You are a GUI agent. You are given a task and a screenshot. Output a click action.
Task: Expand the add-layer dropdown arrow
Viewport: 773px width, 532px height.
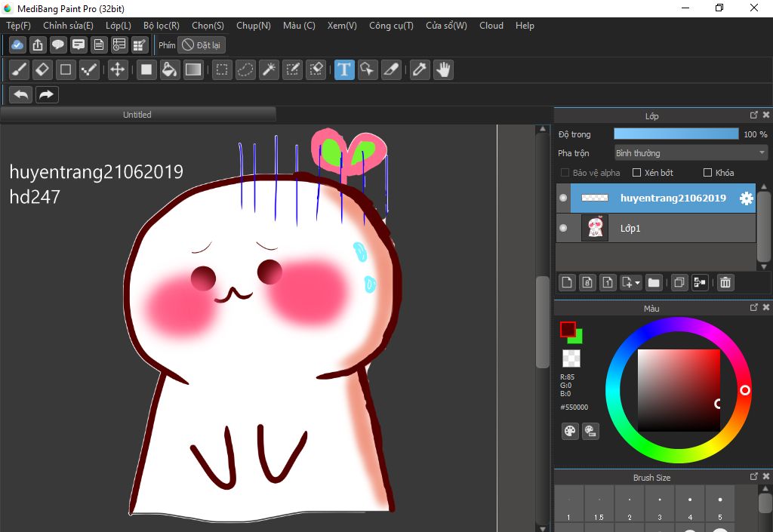[x=638, y=283]
